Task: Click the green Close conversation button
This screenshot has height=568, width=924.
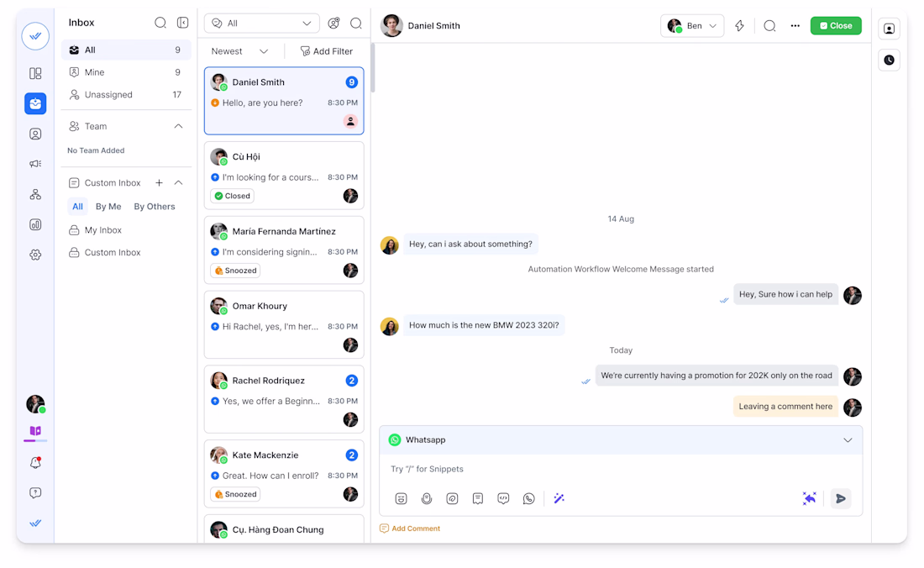Action: point(836,26)
